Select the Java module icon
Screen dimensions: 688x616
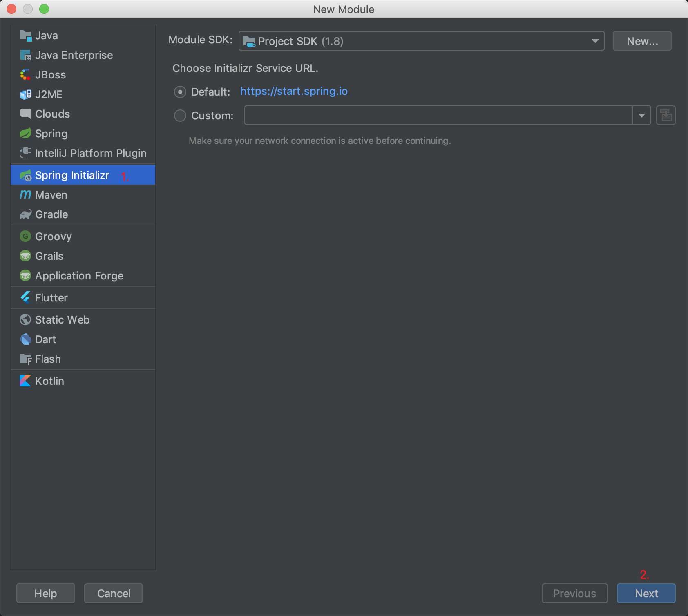tap(25, 36)
